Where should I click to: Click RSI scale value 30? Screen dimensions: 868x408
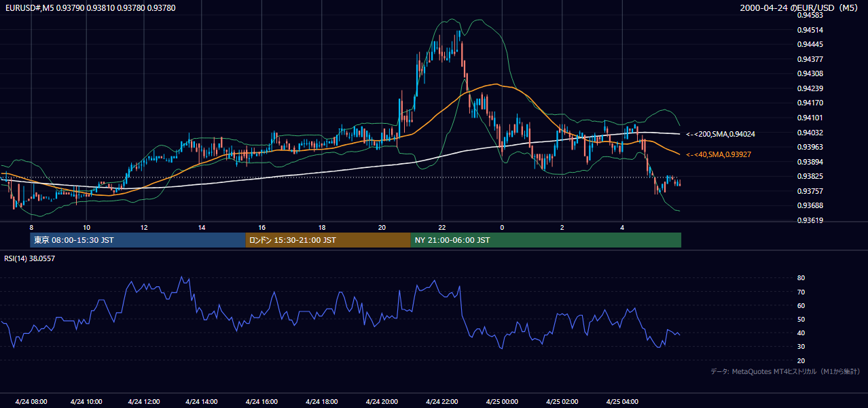pos(801,347)
